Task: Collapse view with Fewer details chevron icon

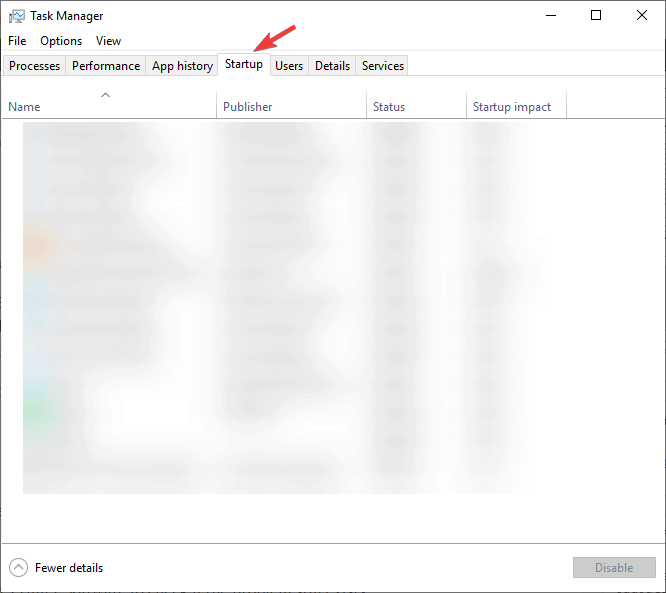Action: click(x=19, y=568)
